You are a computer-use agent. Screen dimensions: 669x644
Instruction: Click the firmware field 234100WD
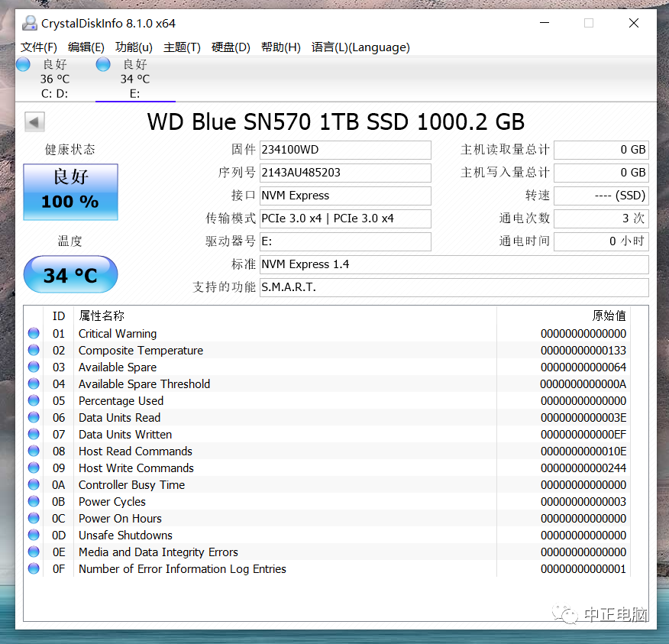pyautogui.click(x=345, y=150)
